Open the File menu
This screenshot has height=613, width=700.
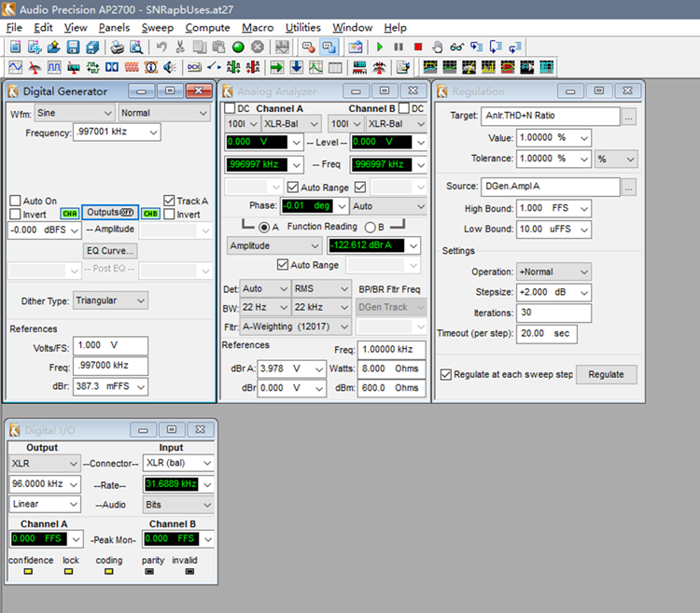(x=14, y=28)
